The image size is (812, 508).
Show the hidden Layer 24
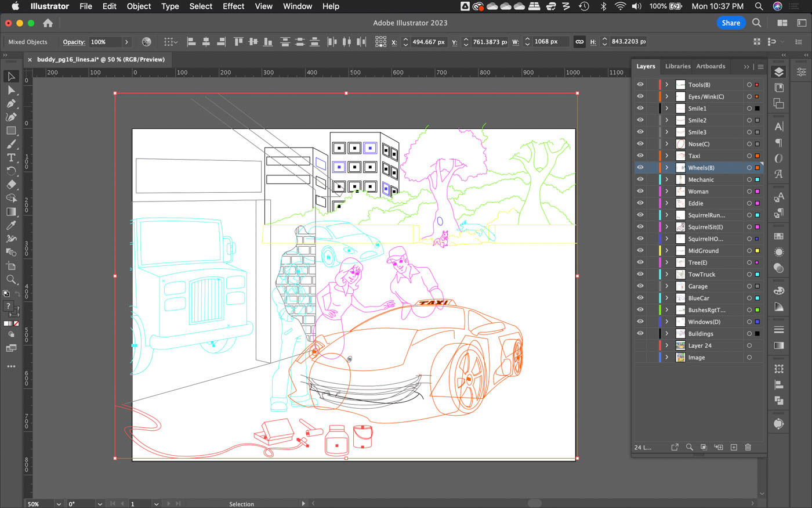click(640, 345)
